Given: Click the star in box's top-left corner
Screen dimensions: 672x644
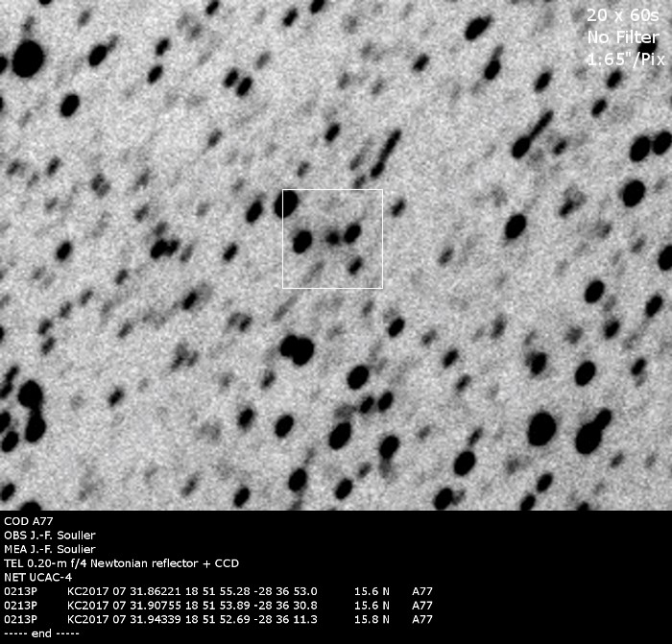Looking at the screenshot, I should tap(289, 203).
